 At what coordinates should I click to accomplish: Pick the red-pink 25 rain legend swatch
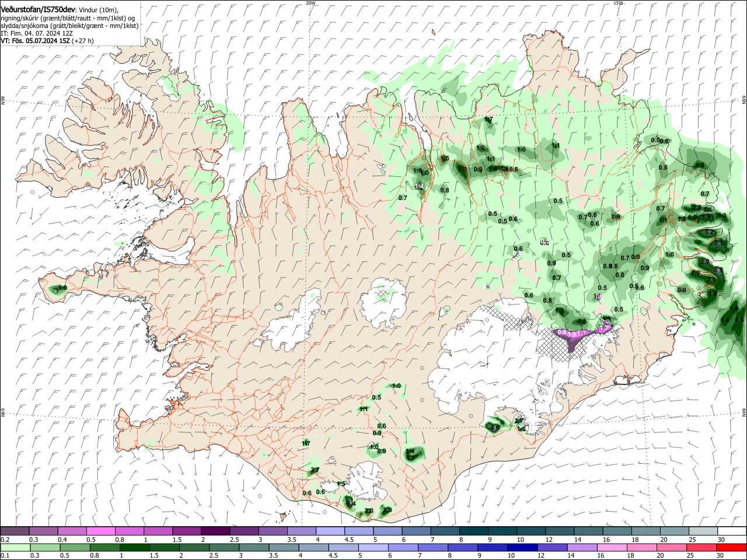pyautogui.click(x=701, y=548)
